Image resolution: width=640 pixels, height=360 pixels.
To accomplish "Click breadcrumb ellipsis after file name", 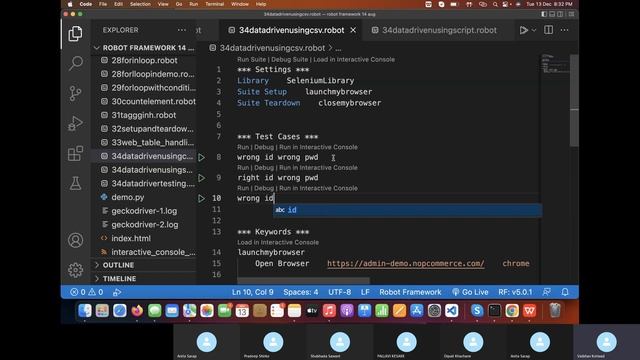I will pos(338,48).
